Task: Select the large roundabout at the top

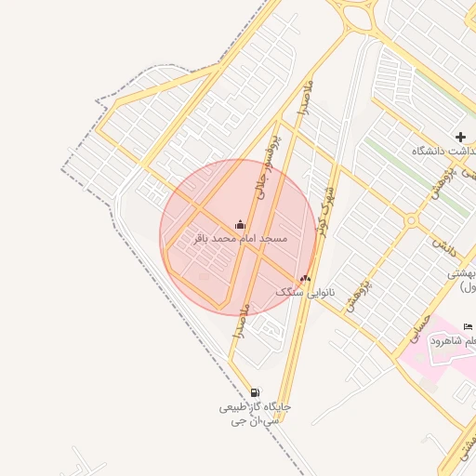Action: (x=357, y=14)
